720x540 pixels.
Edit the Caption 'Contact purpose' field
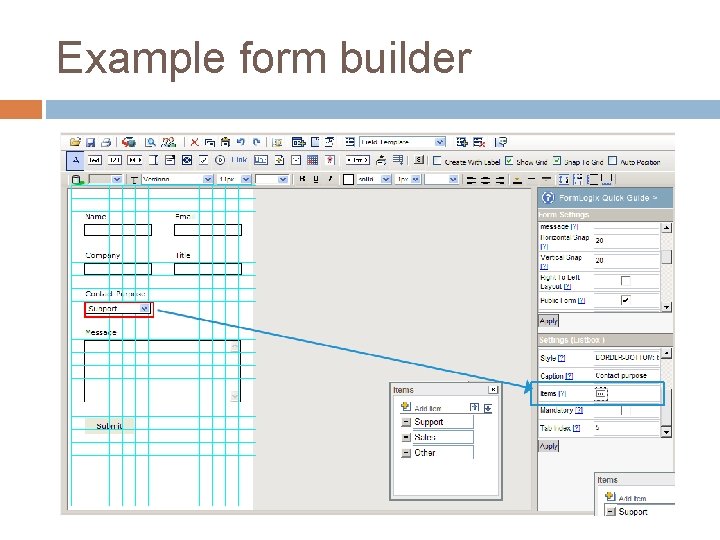click(x=626, y=376)
